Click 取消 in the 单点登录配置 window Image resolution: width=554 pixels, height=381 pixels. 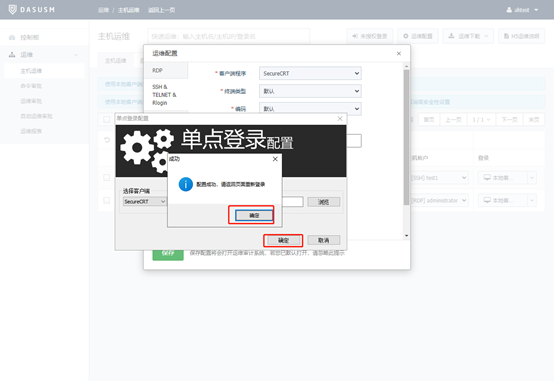click(324, 240)
